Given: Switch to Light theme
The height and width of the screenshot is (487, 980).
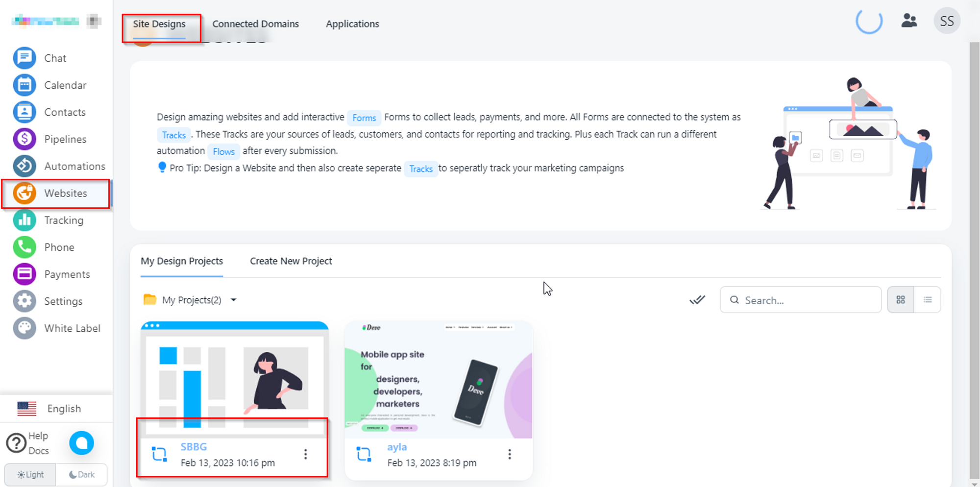Looking at the screenshot, I should pos(30,474).
